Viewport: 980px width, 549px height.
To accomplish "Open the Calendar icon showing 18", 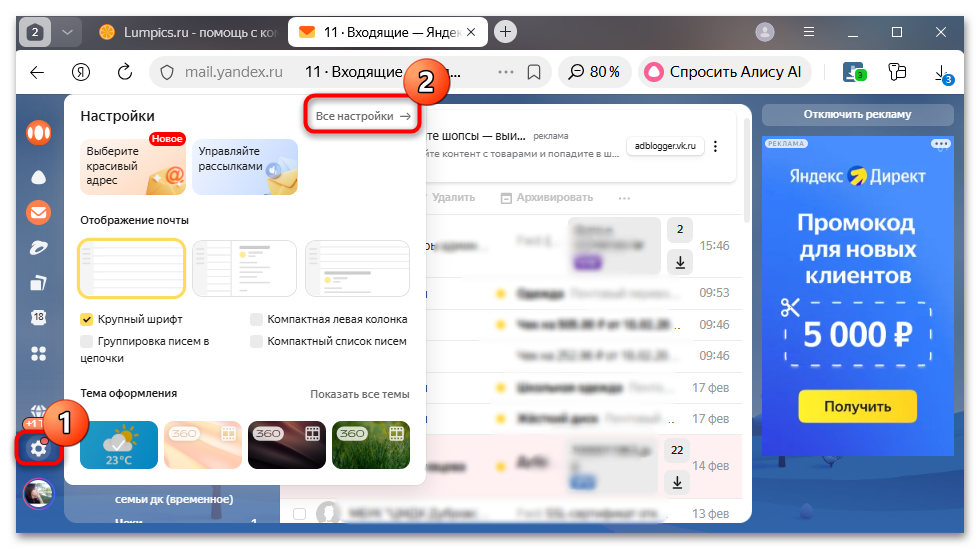I will (x=38, y=318).
